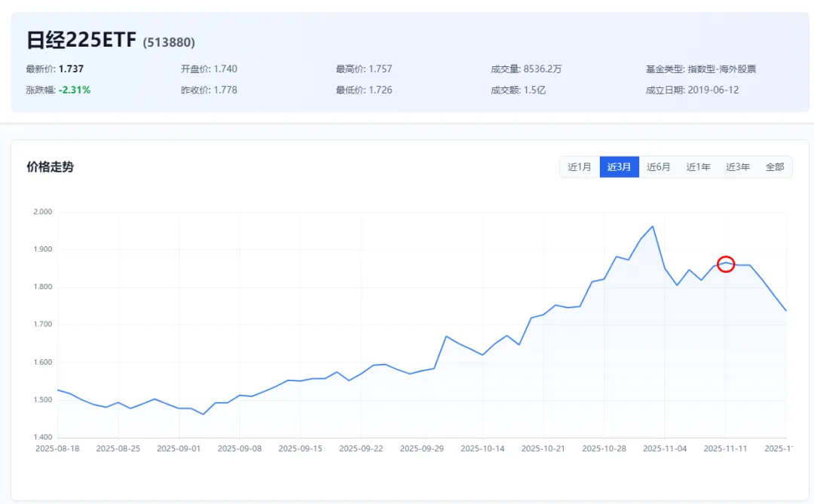Click the fund code (513880)
Screen dimensions: 814x504
coord(169,43)
